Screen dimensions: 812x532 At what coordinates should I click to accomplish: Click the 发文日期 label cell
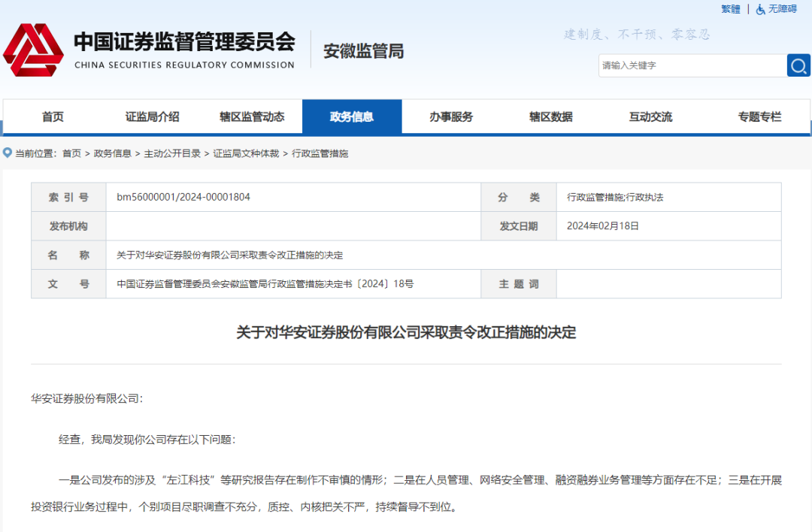(519, 226)
